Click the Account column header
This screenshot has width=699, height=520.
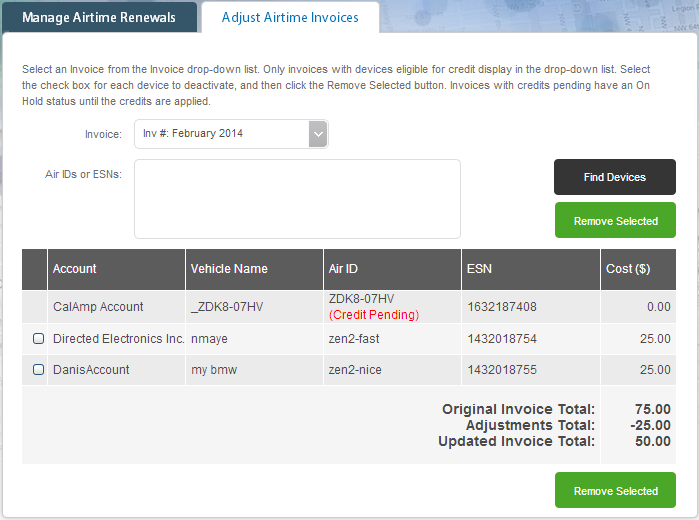tap(116, 269)
